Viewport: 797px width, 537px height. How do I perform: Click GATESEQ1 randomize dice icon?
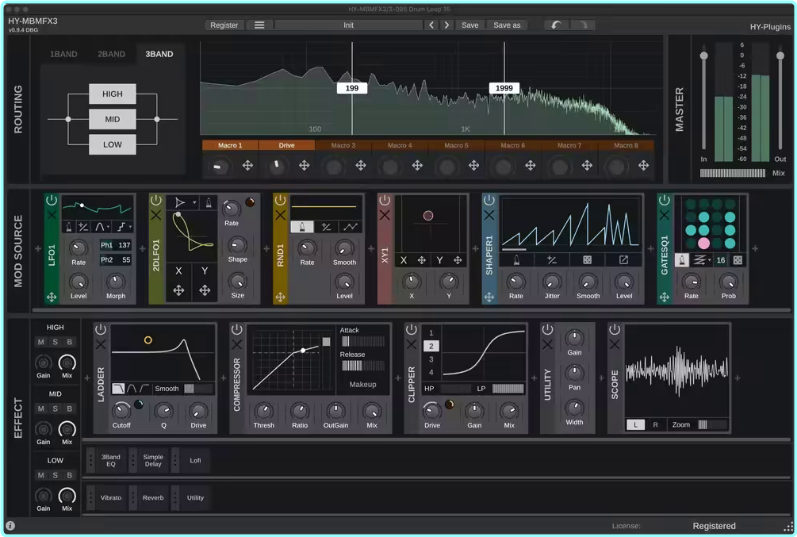coord(738,260)
